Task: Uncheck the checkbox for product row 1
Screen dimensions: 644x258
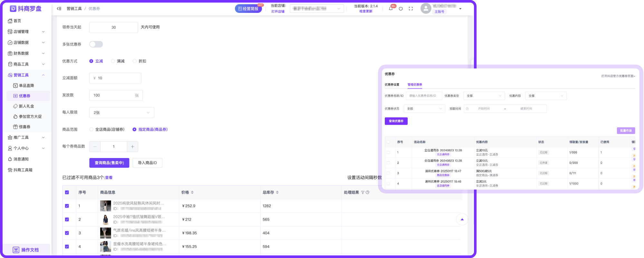Action: (67, 206)
